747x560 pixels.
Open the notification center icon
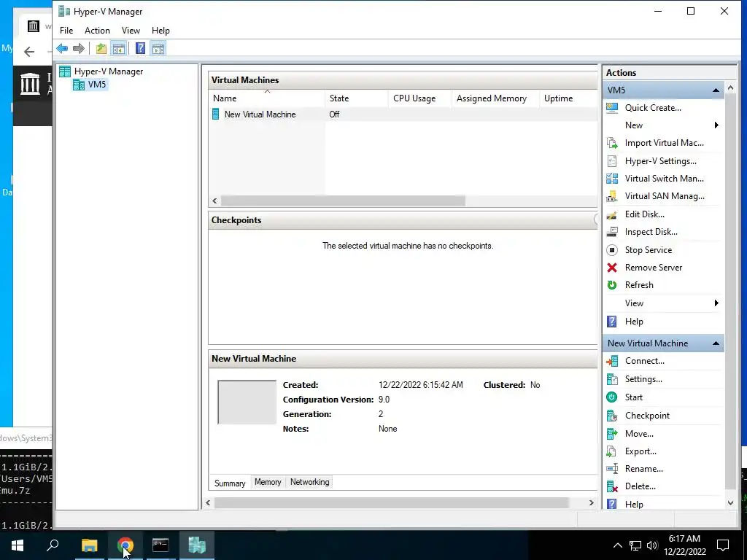pos(723,545)
